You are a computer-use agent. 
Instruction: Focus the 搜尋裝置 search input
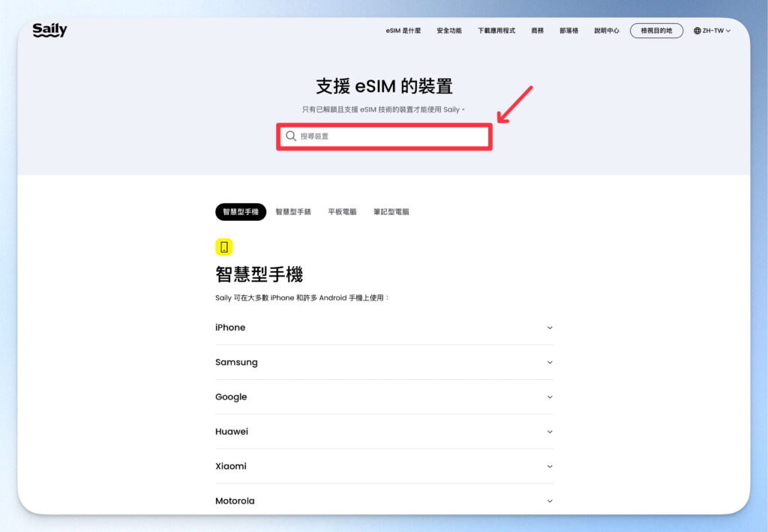(x=385, y=136)
